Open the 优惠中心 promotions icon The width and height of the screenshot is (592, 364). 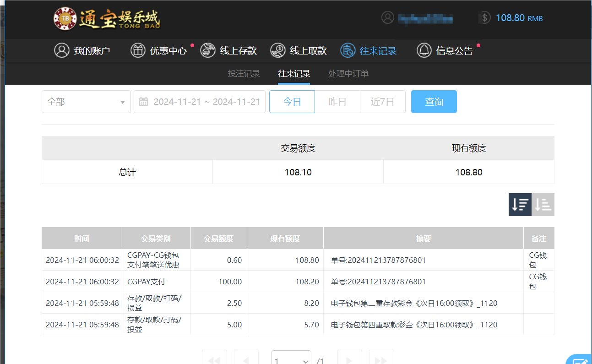coord(138,50)
